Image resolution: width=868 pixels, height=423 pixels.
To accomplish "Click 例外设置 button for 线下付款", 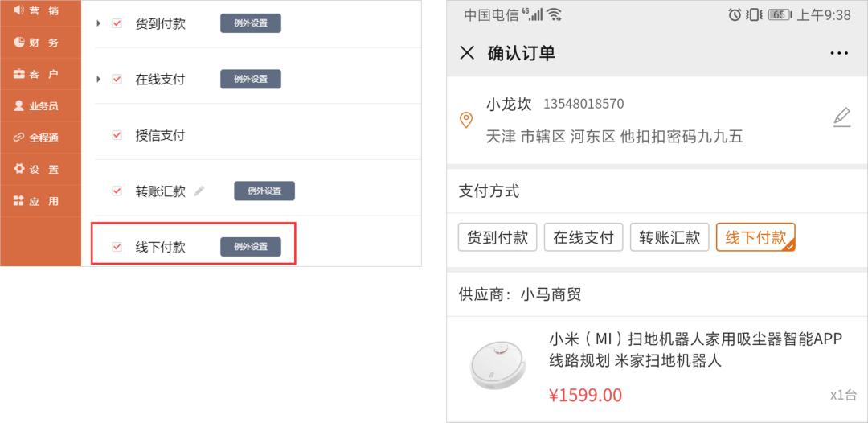I will coord(251,247).
